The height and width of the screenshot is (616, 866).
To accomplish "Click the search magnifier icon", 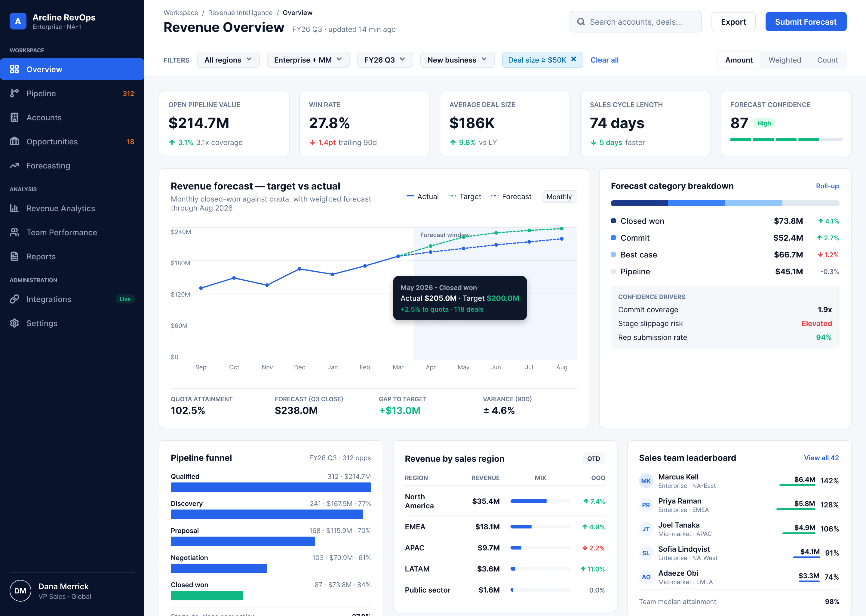I will coord(581,22).
